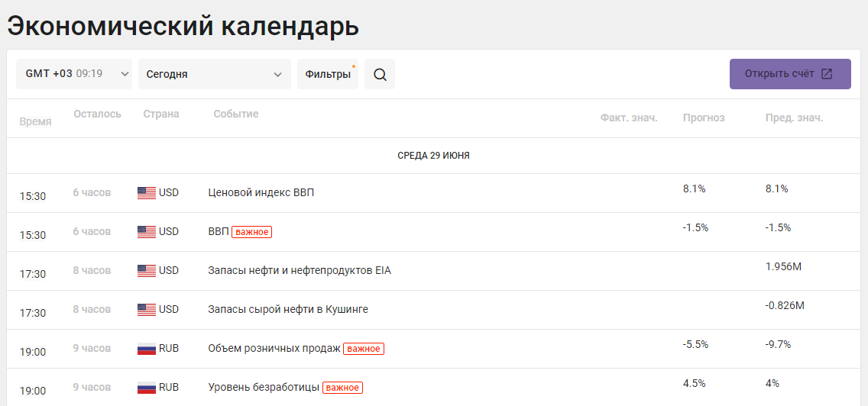Click the chevron arrow in the Сегодня selector
This screenshot has width=868, height=406.
coord(278,75)
